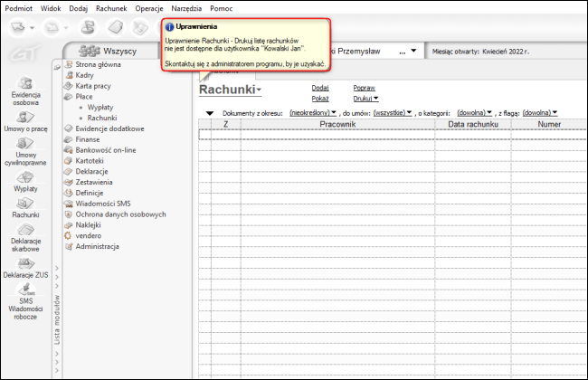Click the pin icon beside module list
Image resolution: width=588 pixels, height=380 pixels.
coord(57,67)
